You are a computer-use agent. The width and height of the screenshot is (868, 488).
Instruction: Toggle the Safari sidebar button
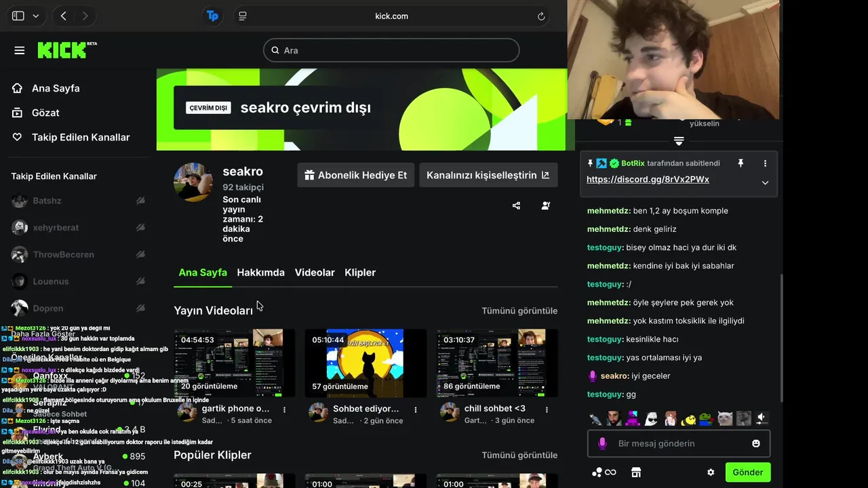click(x=18, y=16)
